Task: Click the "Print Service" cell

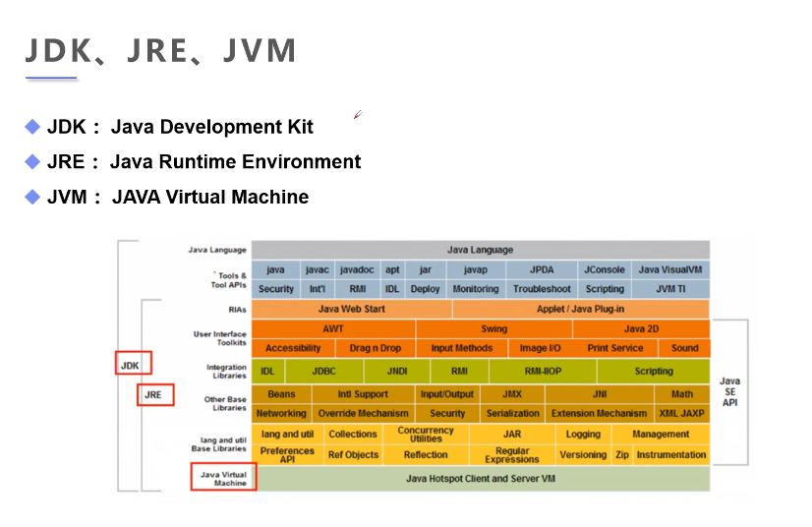Action: (x=615, y=348)
